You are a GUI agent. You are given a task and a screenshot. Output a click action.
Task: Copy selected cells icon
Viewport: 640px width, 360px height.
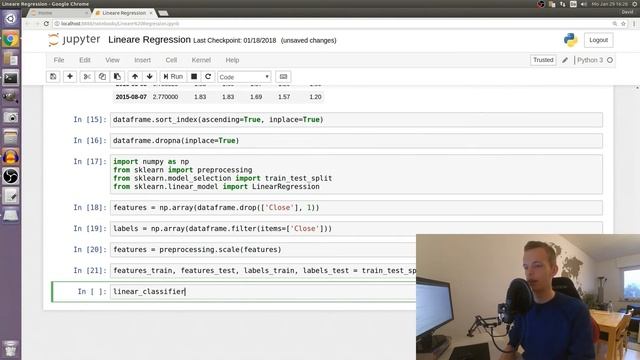point(102,77)
